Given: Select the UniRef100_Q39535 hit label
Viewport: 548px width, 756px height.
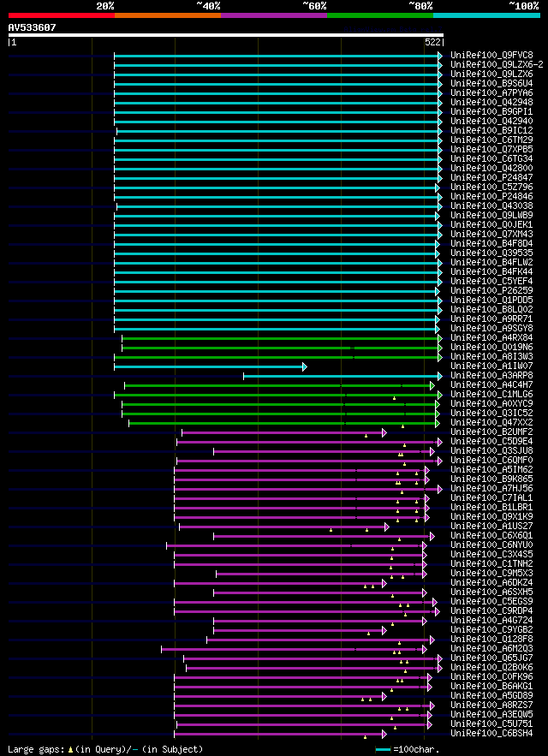Looking at the screenshot, I should 492,253.
